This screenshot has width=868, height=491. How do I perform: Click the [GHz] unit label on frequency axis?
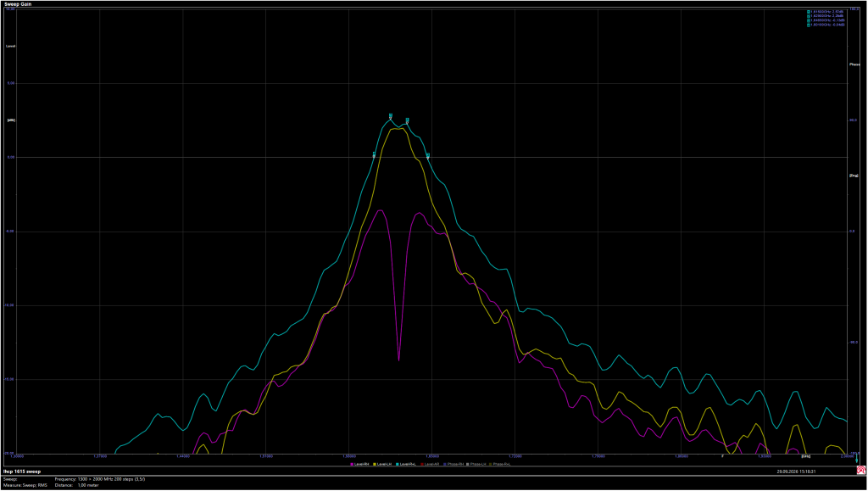(x=806, y=457)
